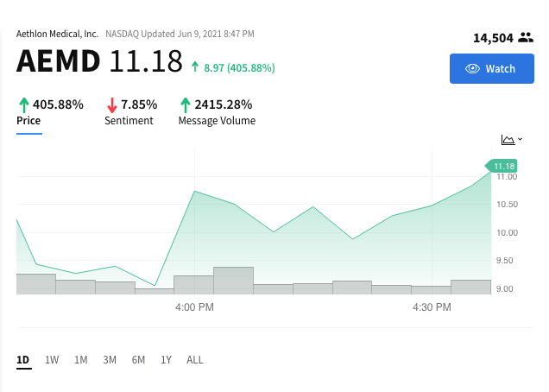
Task: Show the 1Y chart range
Action: [167, 360]
